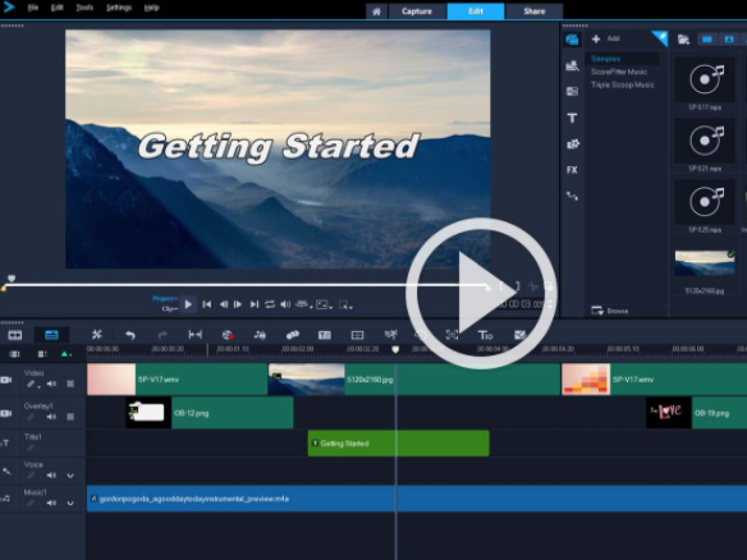Open the Sound Mixer icon
The width and height of the screenshot is (747, 560).
tap(260, 335)
